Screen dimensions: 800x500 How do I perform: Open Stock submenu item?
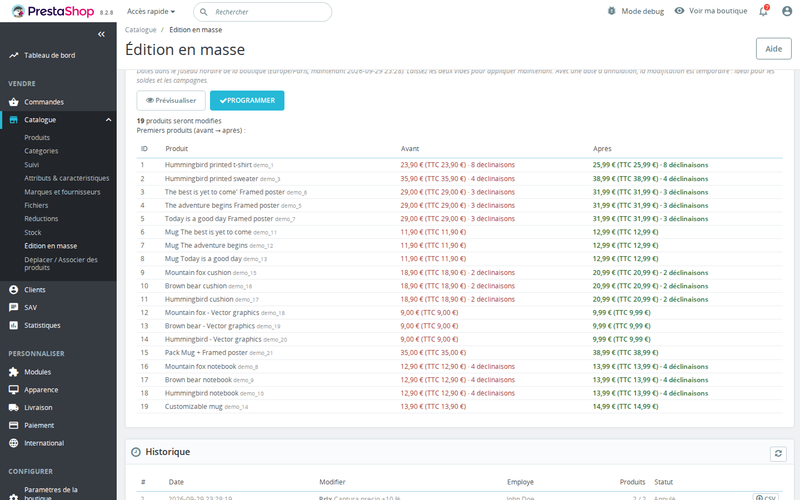(x=33, y=233)
